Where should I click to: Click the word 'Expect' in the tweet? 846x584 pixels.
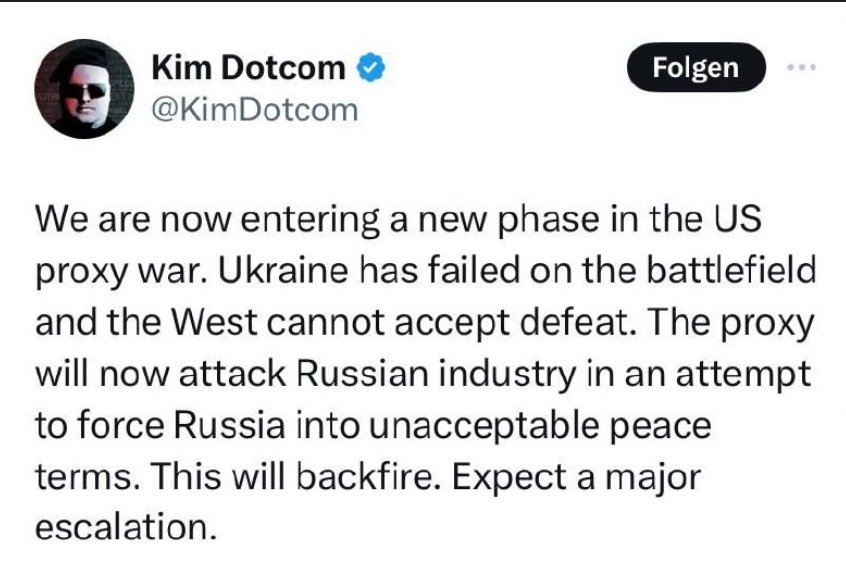(x=509, y=479)
